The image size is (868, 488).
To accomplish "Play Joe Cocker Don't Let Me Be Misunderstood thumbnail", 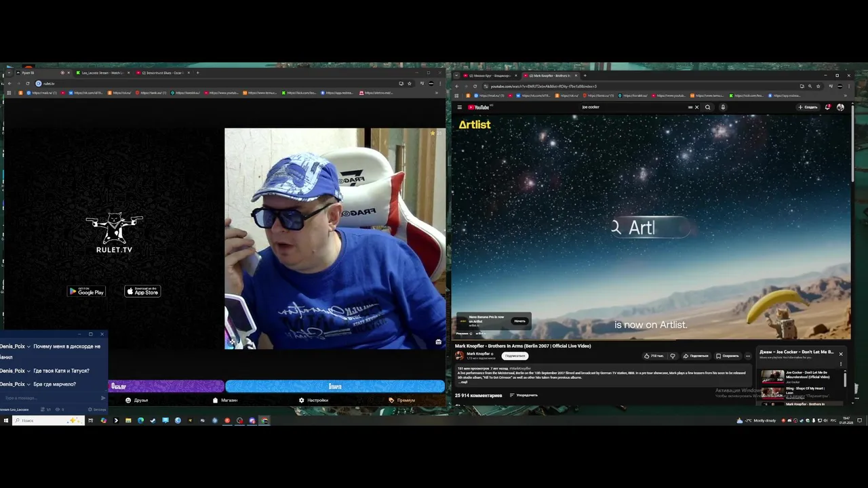I will pos(772,375).
